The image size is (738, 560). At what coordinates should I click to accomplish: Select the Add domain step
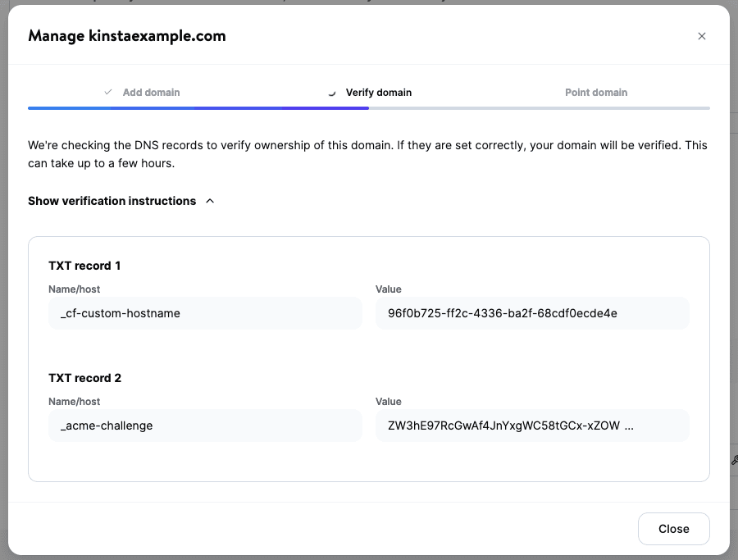point(152,92)
